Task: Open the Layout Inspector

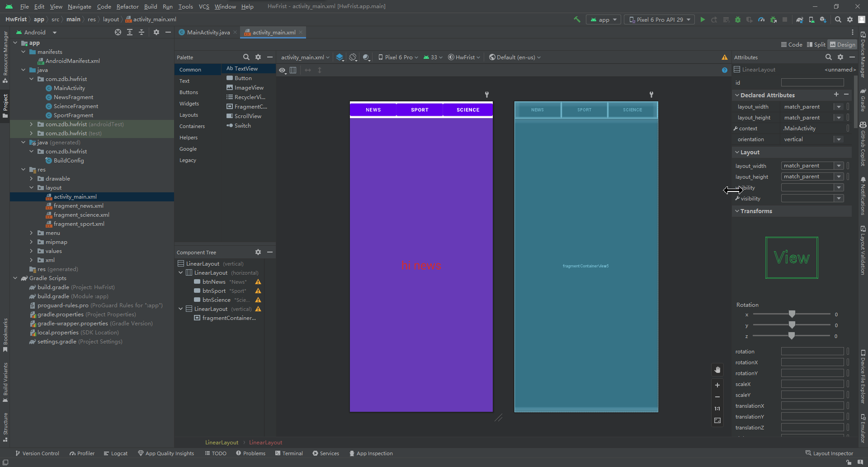Action: point(829,453)
